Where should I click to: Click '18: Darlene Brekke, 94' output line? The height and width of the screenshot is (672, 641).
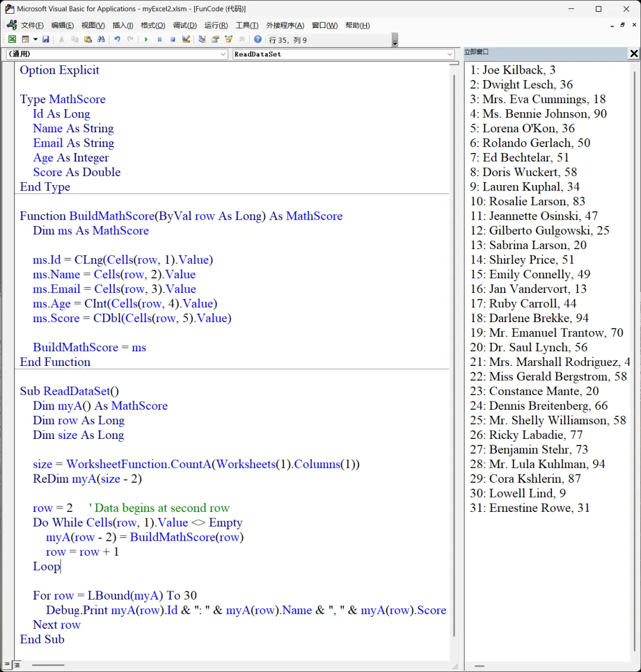[529, 318]
